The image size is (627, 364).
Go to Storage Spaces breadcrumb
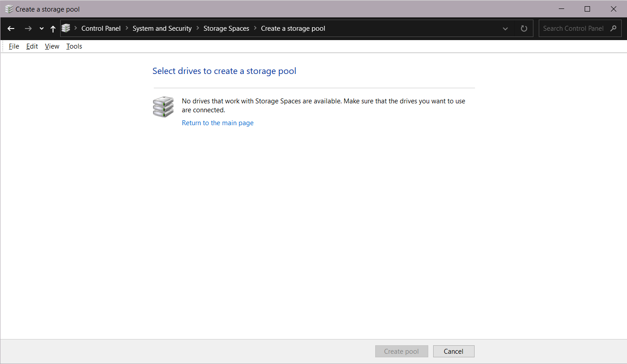click(226, 29)
